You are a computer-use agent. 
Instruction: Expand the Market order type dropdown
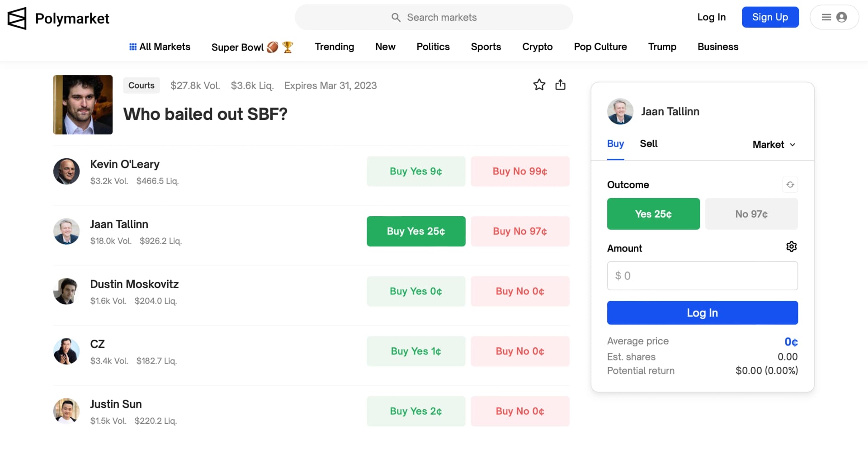click(x=774, y=145)
